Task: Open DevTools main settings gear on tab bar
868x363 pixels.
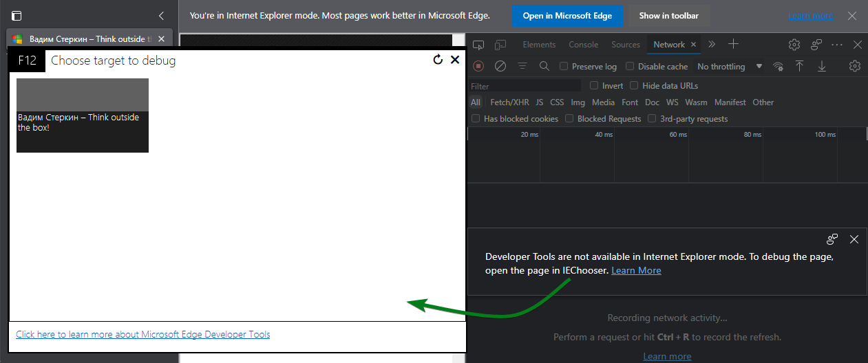Action: 794,45
